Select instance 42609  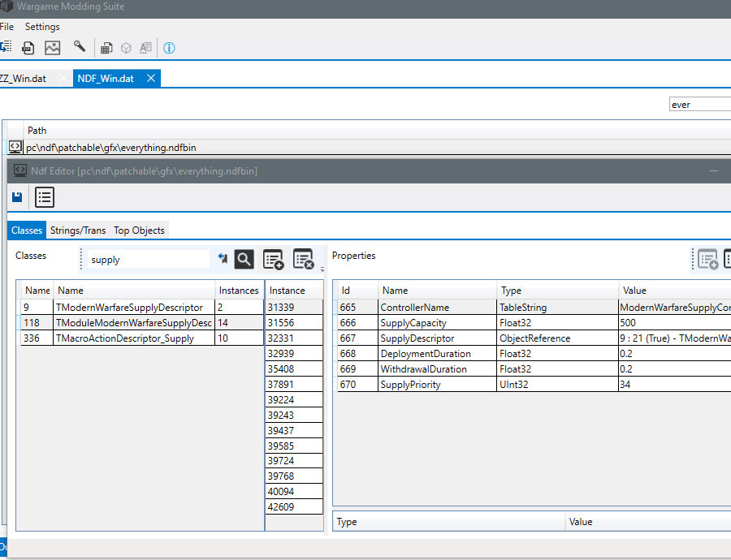point(294,507)
